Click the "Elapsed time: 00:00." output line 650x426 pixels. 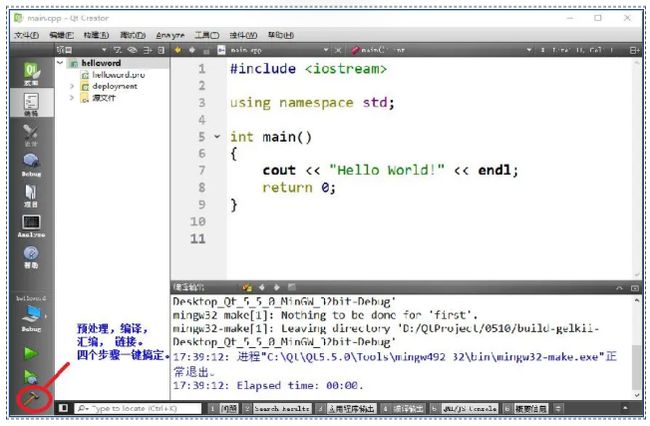click(x=268, y=385)
